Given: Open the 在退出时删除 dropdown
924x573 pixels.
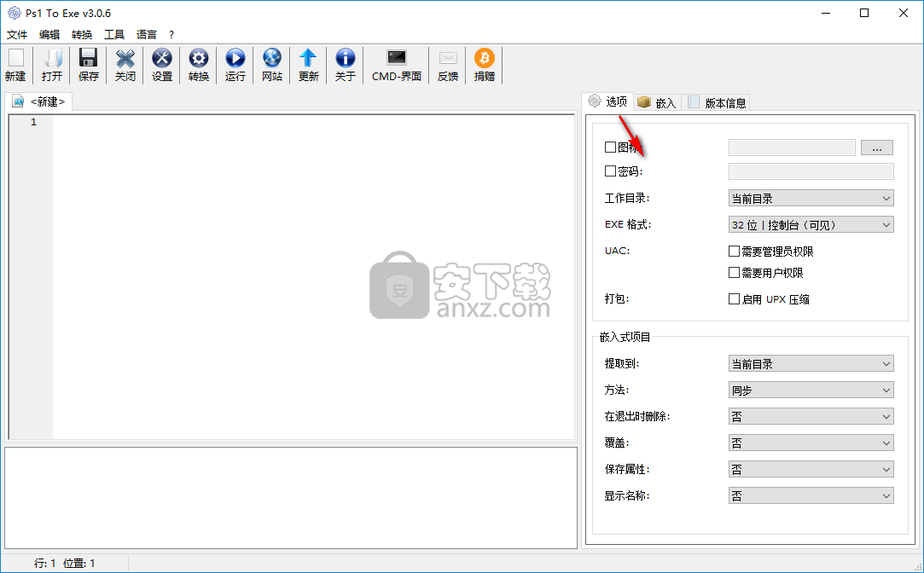Looking at the screenshot, I should 811,417.
